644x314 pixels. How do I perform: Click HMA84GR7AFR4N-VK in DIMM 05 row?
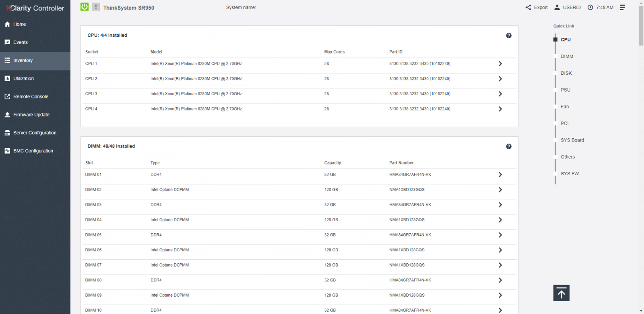point(410,235)
